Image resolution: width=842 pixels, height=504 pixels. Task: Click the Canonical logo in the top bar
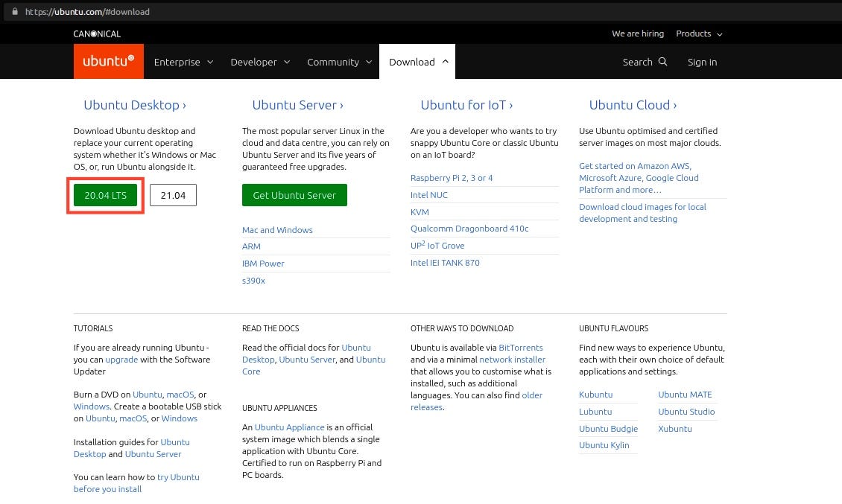(x=97, y=34)
